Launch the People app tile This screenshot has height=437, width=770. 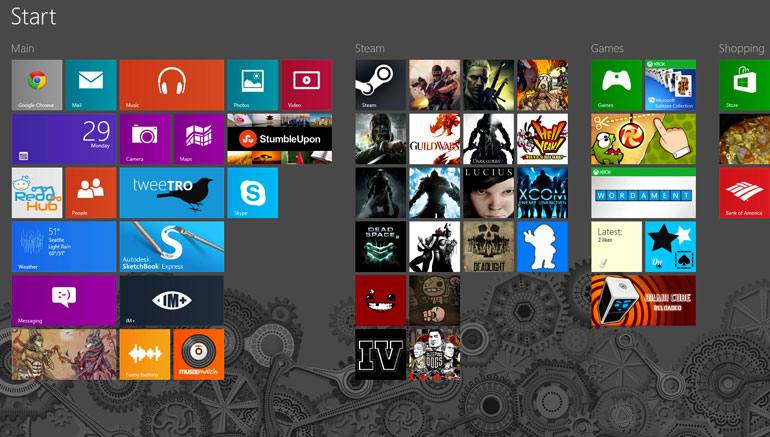(x=91, y=193)
